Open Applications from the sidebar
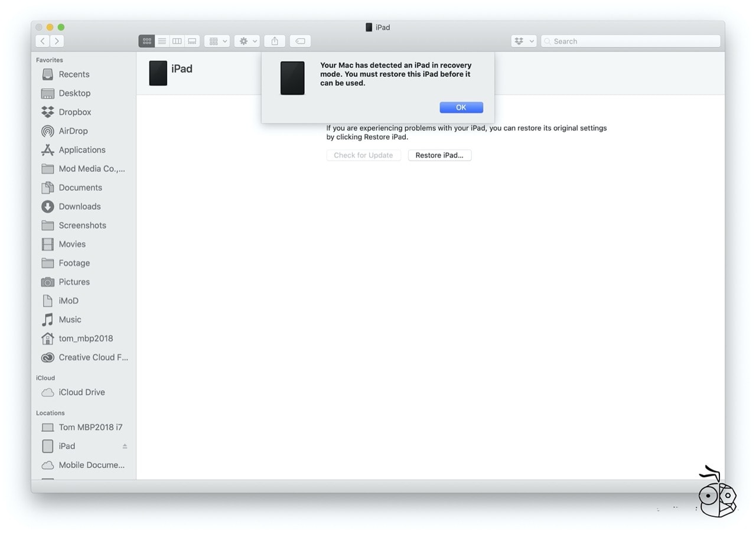This screenshot has height=534, width=756. (x=82, y=149)
